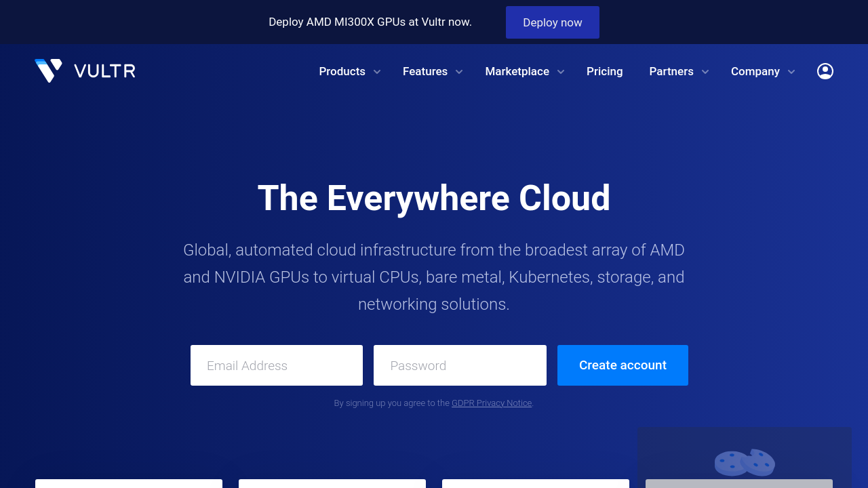The height and width of the screenshot is (488, 868).
Task: Open the Features menu label
Action: [425, 71]
